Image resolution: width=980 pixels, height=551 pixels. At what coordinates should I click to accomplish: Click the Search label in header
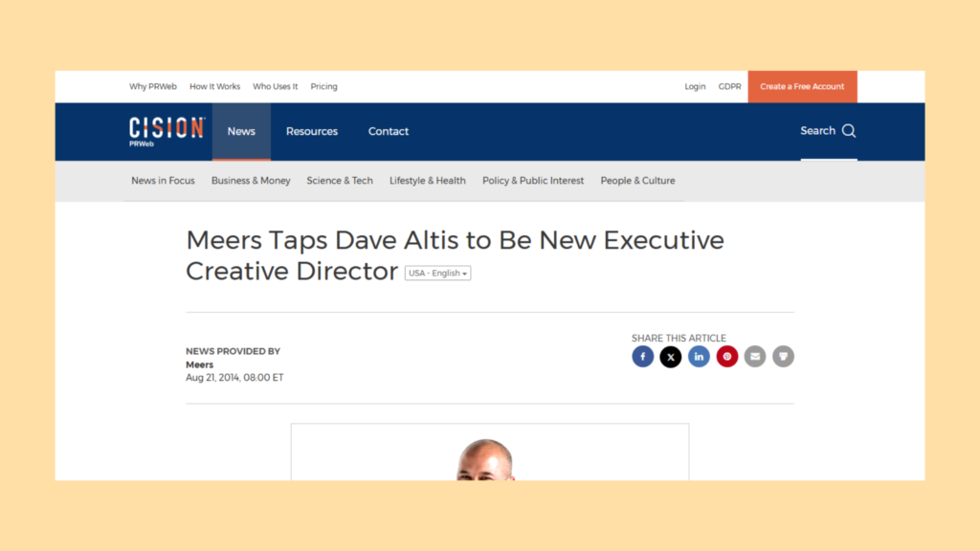click(817, 130)
